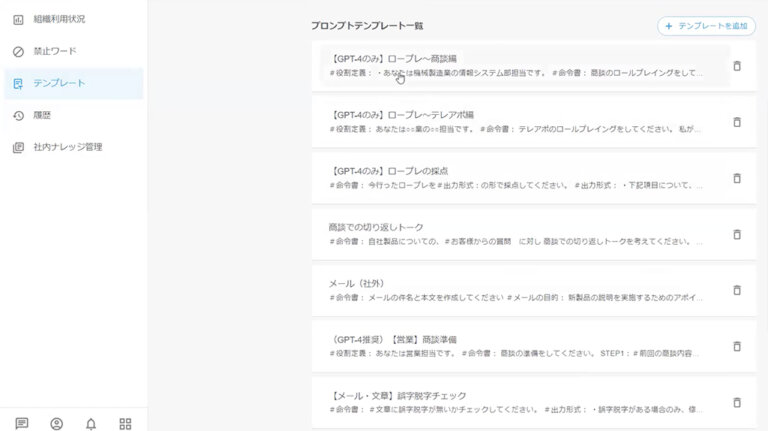Screen dimensions: 768x431
Task: Open the notifications bell icon
Action: 91,423
